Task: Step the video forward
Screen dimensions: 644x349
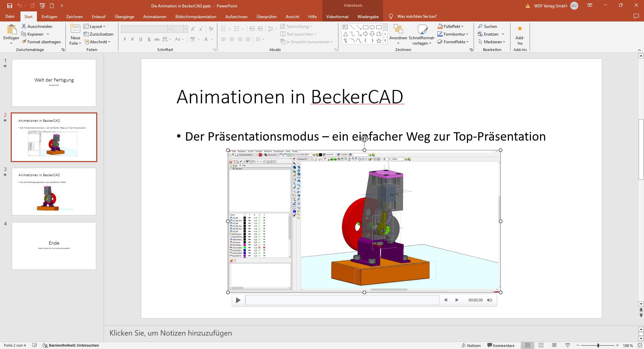Action: [457, 300]
